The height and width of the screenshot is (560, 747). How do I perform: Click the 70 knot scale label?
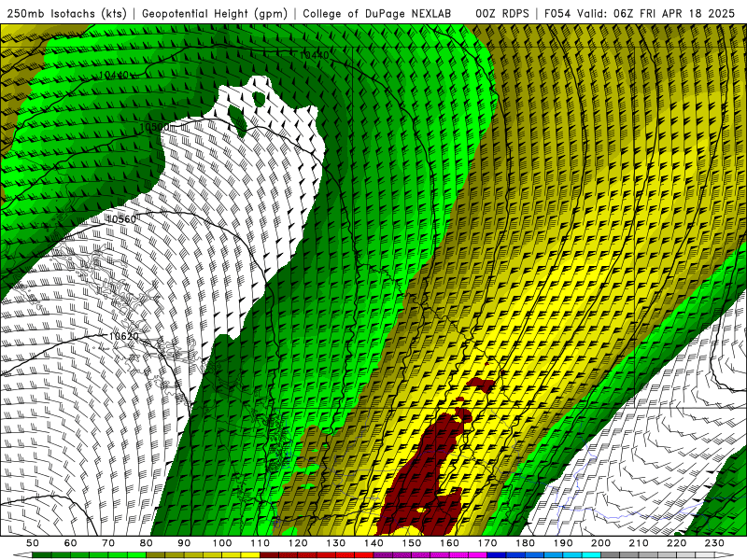(108, 543)
